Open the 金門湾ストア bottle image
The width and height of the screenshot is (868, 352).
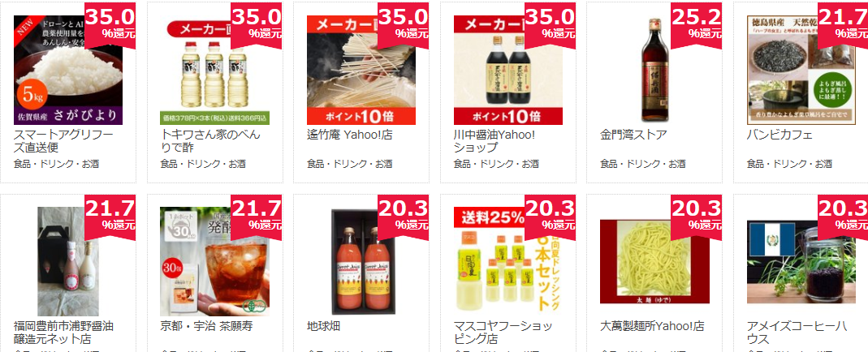click(x=655, y=71)
